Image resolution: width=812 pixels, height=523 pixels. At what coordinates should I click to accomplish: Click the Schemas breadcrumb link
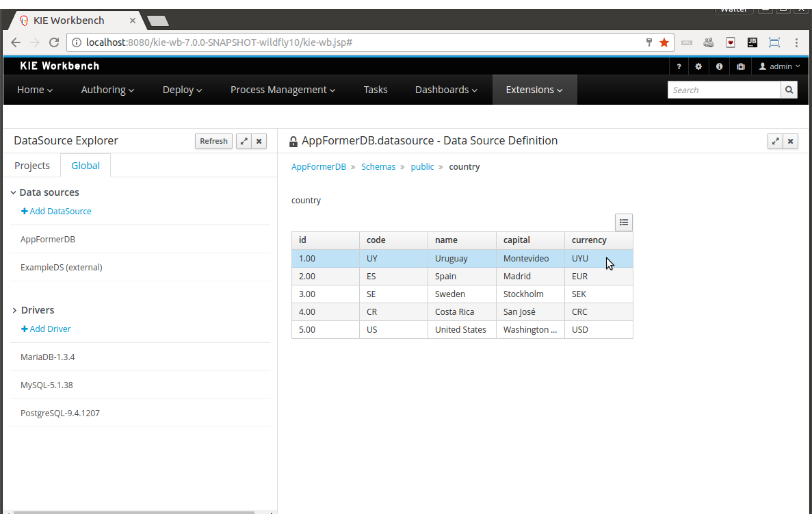click(x=378, y=167)
